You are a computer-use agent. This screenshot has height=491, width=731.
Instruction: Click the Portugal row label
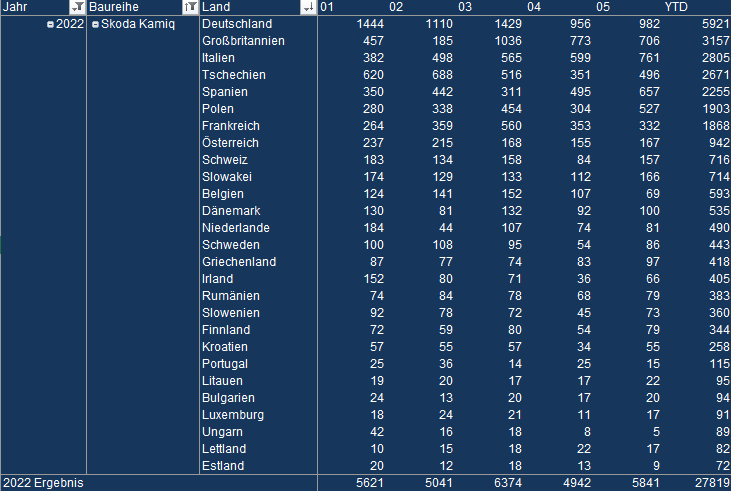225,364
